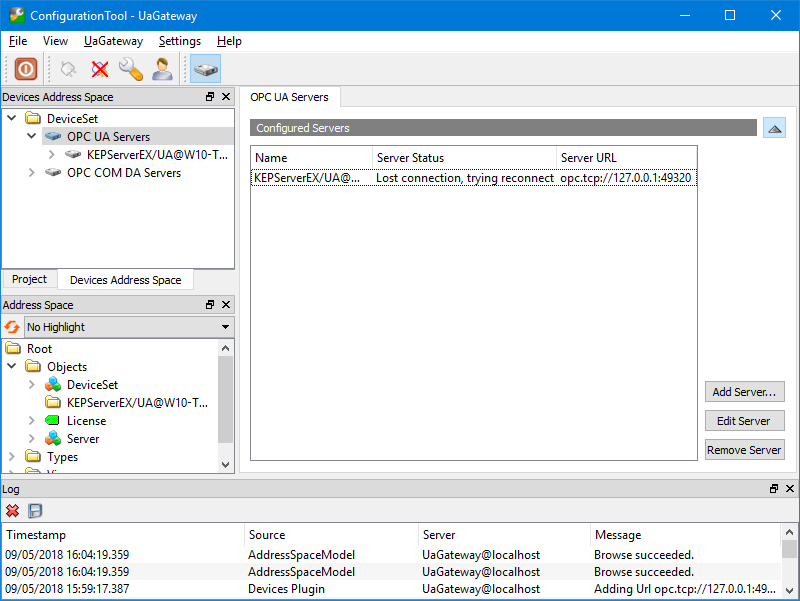Screen dimensions: 800x601
Task: Expand the OPC COM DA Servers node
Action: 30,172
